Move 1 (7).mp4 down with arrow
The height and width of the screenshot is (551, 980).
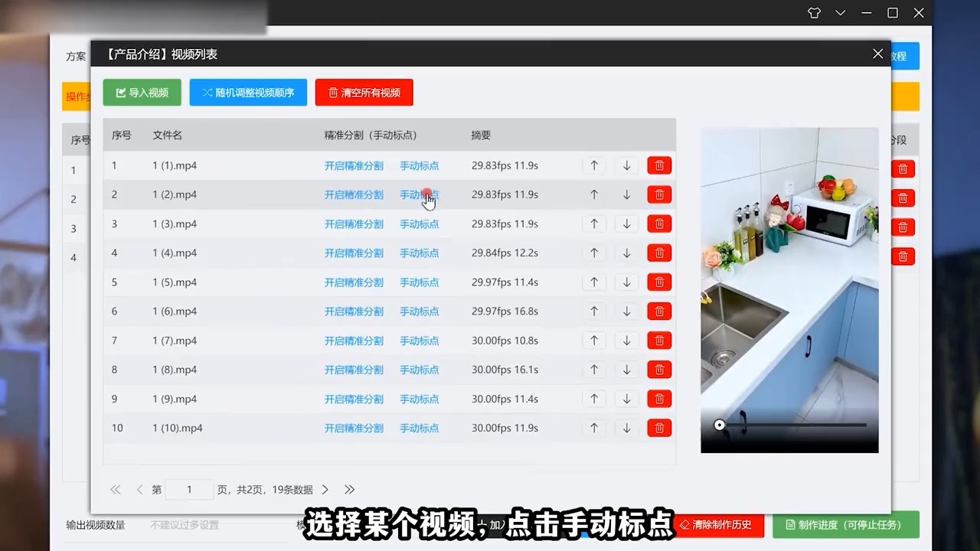tap(626, 341)
